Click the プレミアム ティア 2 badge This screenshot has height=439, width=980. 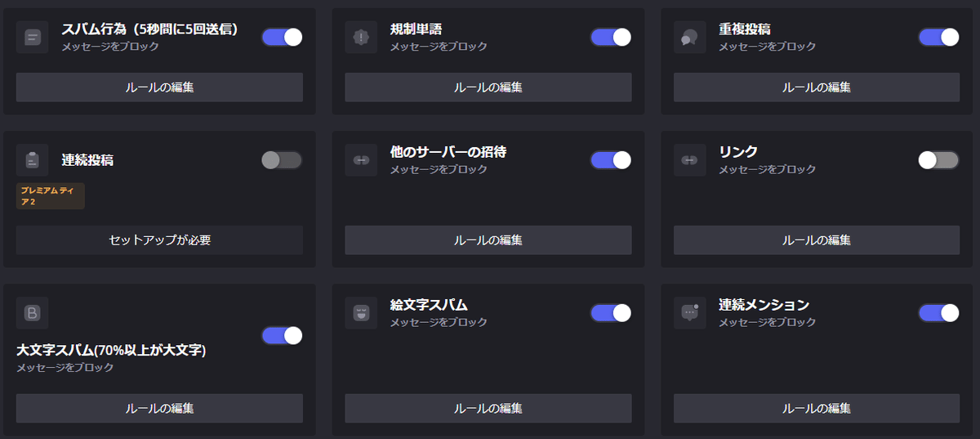click(51, 195)
